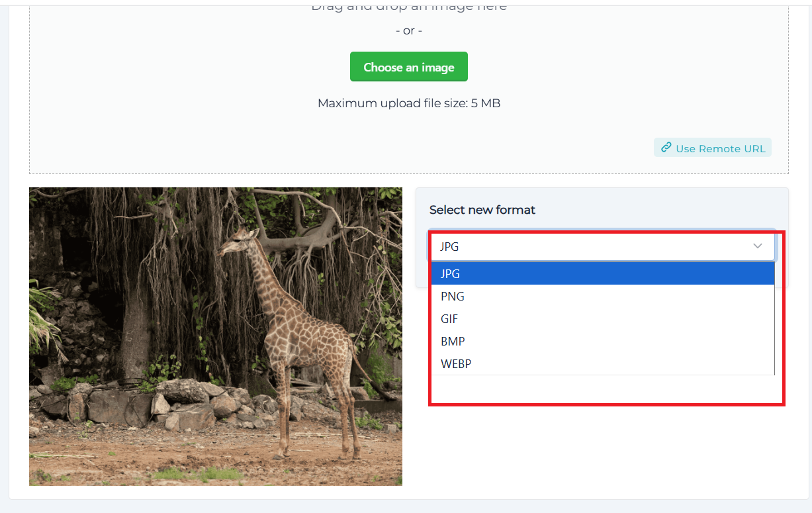The width and height of the screenshot is (812, 513).
Task: Click the chain-link icon beside Use Remote URL
Action: [x=666, y=148]
